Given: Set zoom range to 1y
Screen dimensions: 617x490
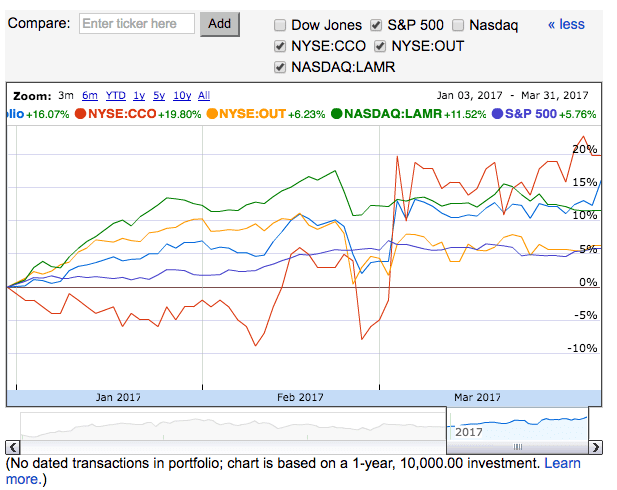Looking at the screenshot, I should (x=139, y=96).
